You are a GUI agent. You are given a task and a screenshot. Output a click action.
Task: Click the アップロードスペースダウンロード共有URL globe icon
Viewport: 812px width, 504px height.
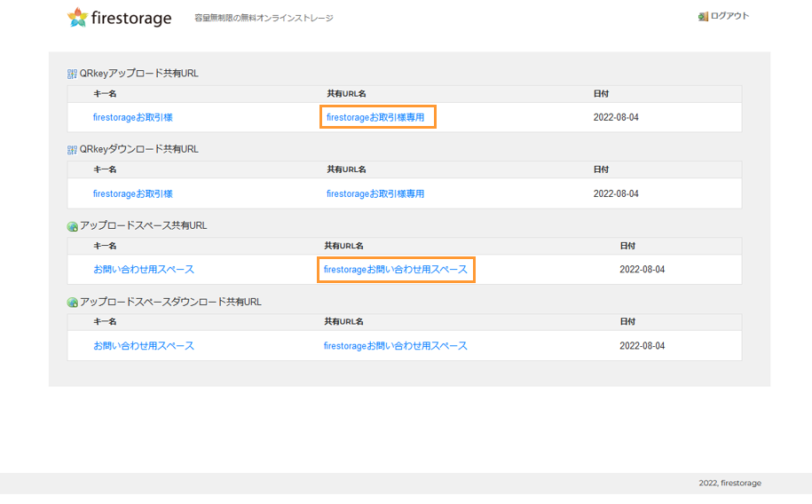73,302
